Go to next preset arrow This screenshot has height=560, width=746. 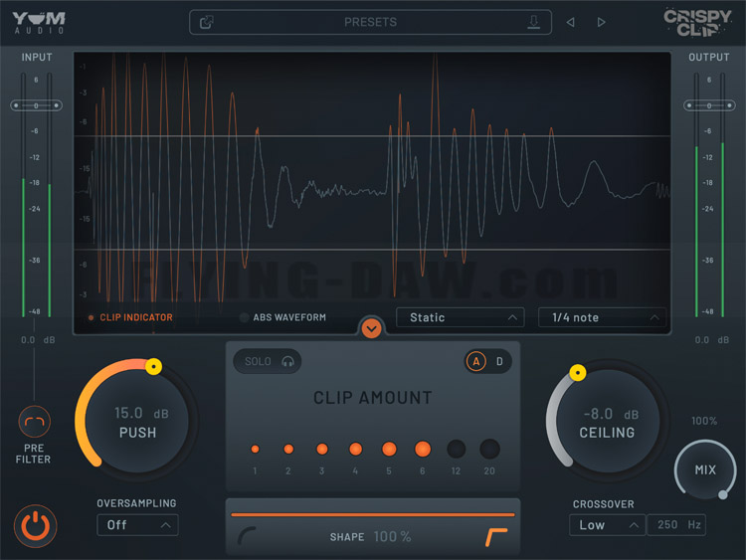tap(602, 22)
